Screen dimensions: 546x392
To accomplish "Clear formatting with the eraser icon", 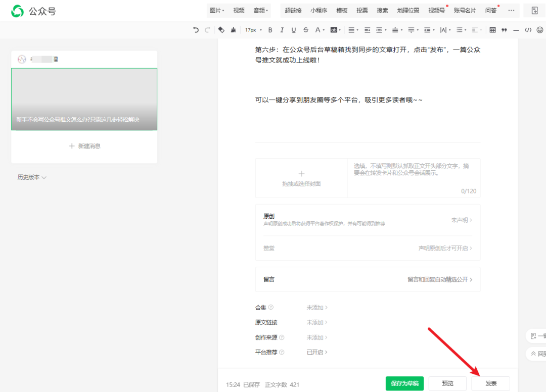I will click(221, 30).
